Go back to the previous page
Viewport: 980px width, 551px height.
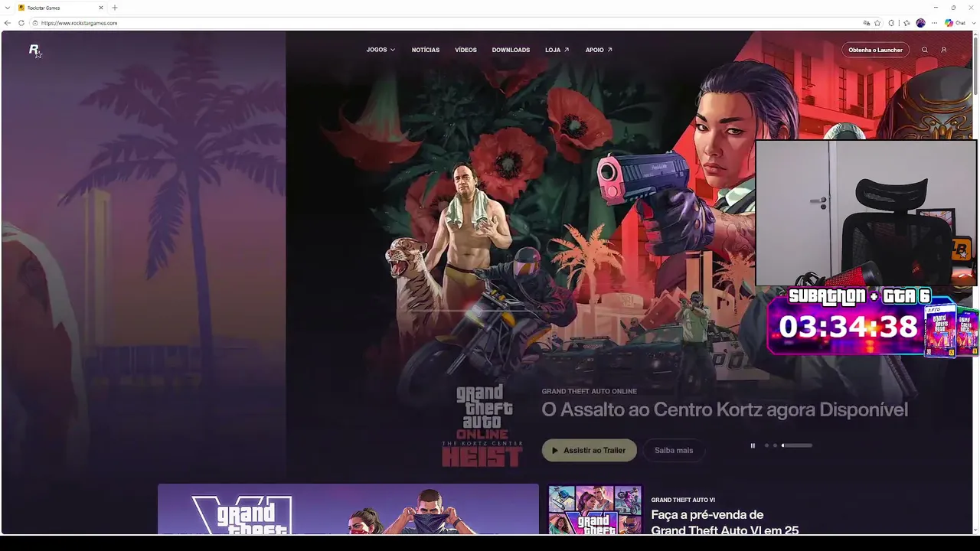click(x=8, y=23)
